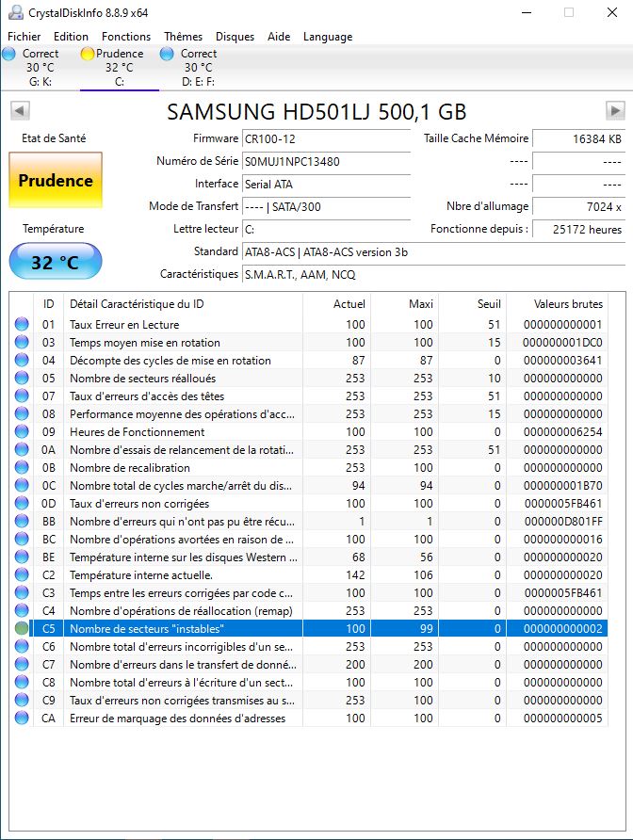
Task: Click the Firmware field CR100-12
Action: coord(327,138)
